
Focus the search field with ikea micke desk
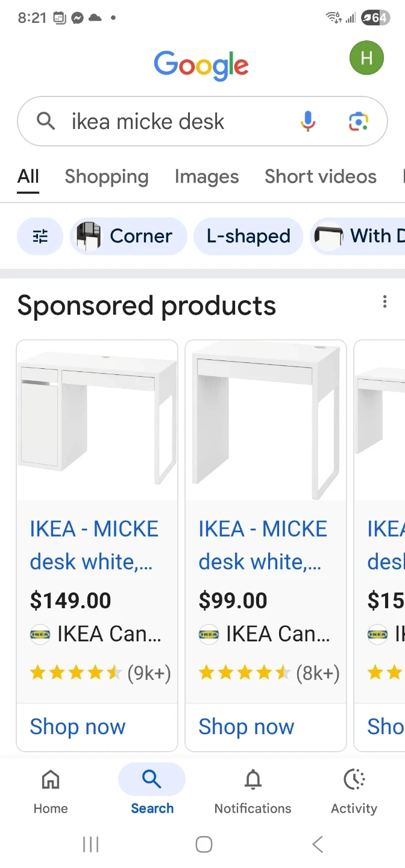[169, 121]
